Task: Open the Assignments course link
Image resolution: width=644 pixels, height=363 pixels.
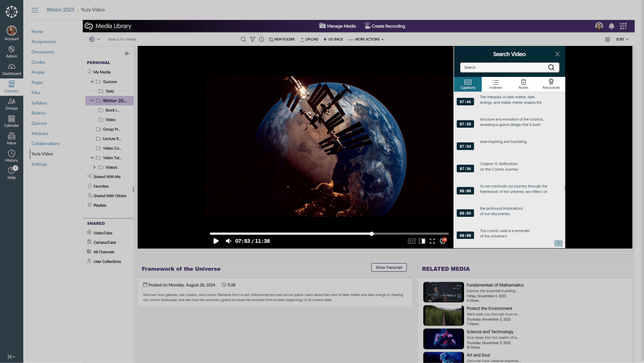Action: [44, 42]
